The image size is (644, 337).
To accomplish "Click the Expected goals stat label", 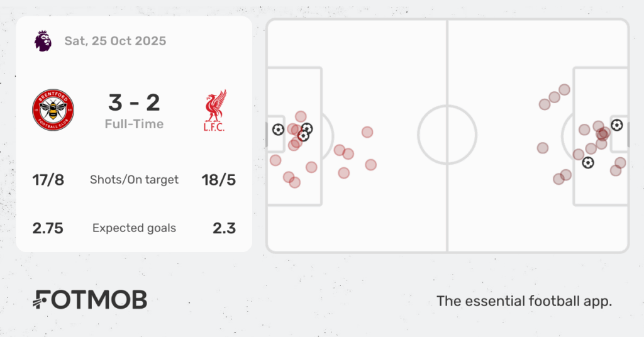I will coord(134,228).
